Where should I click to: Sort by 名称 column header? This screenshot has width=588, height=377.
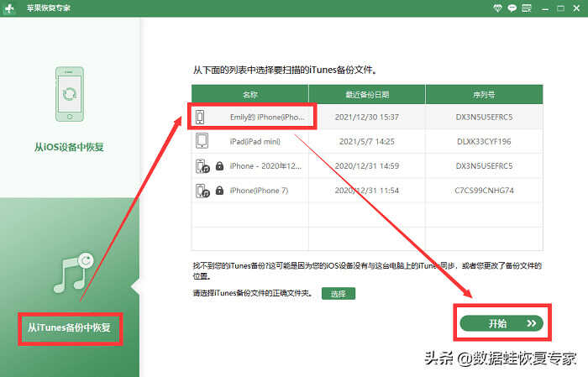tap(249, 94)
